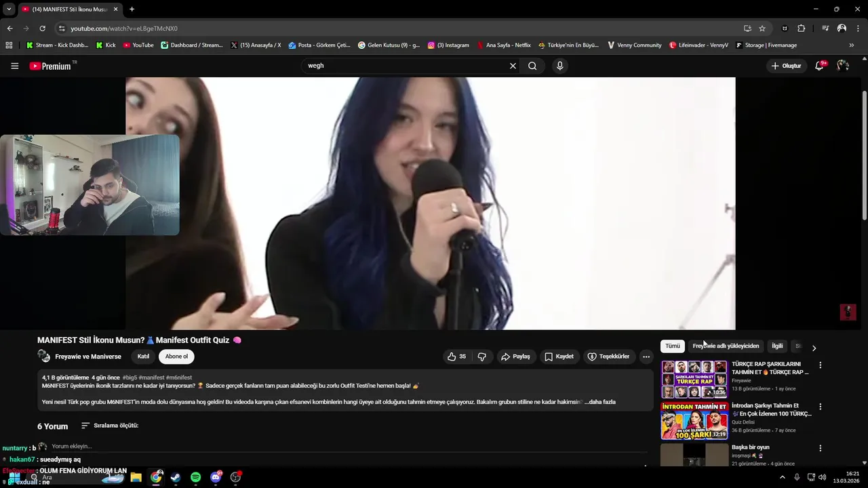Send thanks via Teşekkürler button

point(608,357)
